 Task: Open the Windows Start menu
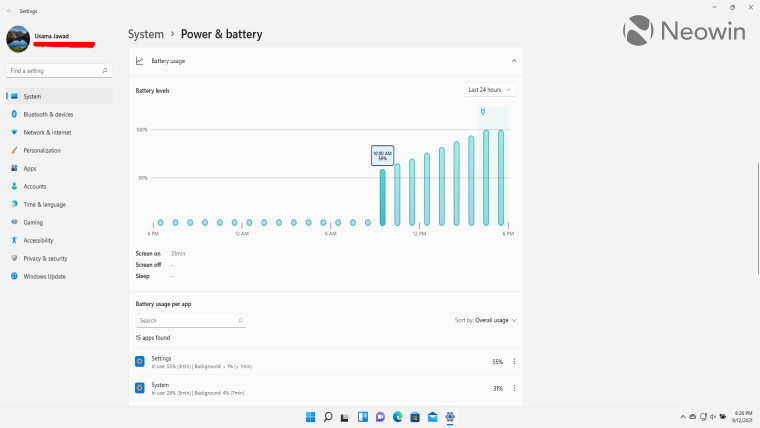(x=311, y=417)
